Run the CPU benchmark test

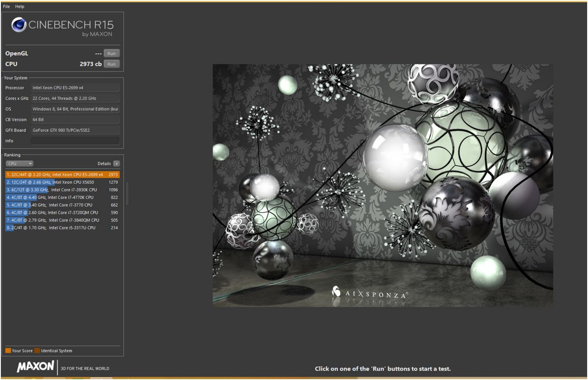(111, 64)
